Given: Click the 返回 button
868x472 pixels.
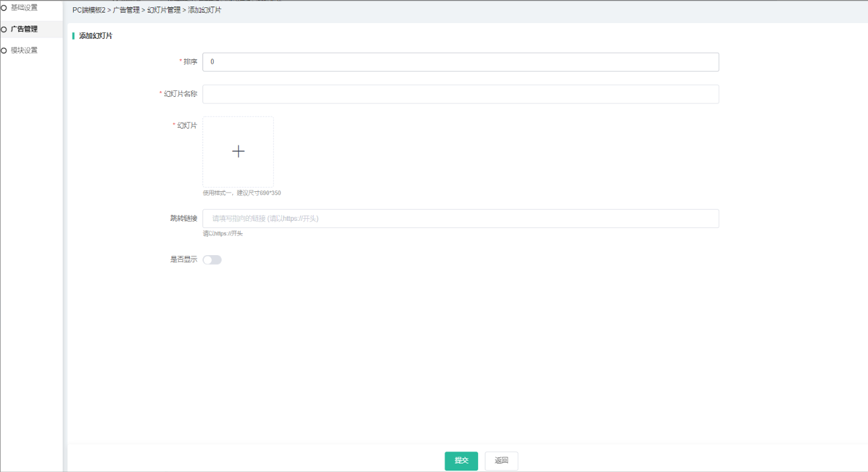Looking at the screenshot, I should click(x=501, y=461).
